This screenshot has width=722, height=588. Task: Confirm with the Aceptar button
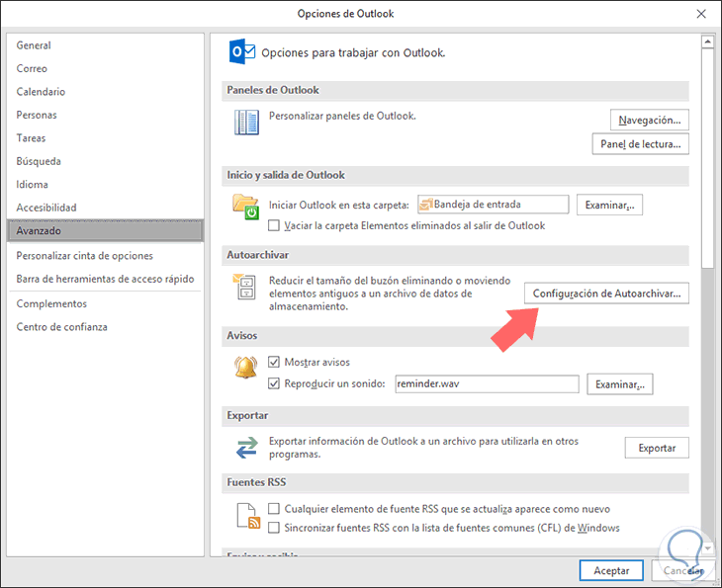pos(611,570)
